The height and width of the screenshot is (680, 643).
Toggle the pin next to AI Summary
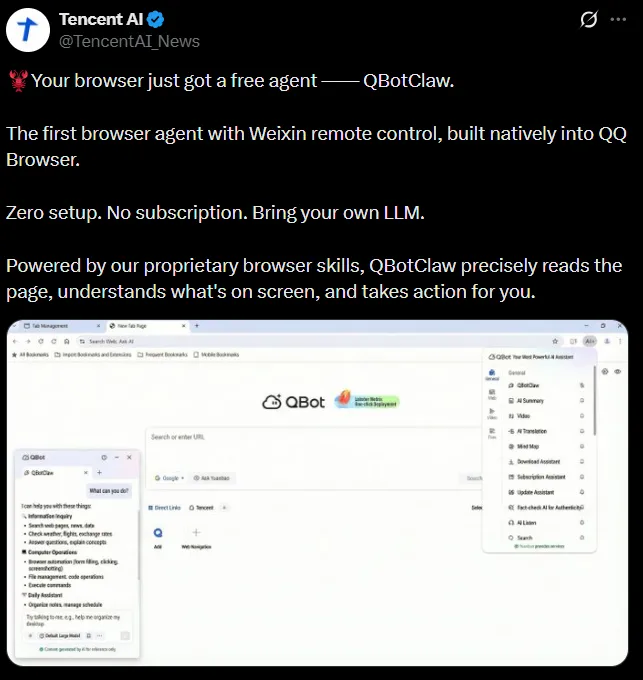click(582, 400)
